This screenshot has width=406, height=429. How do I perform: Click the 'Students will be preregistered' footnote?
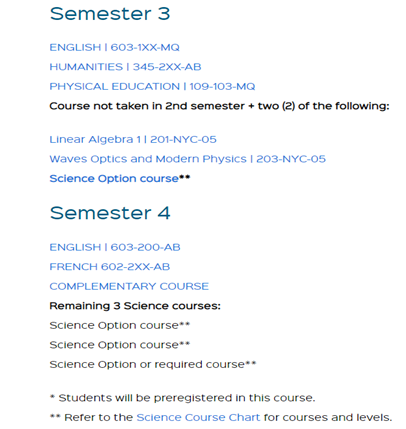[182, 398]
